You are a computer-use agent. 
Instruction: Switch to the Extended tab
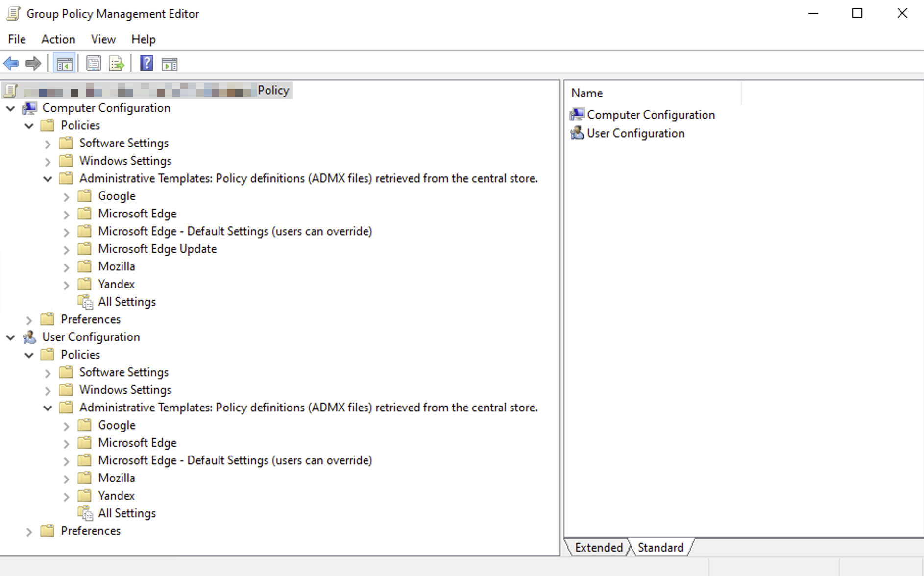(599, 547)
